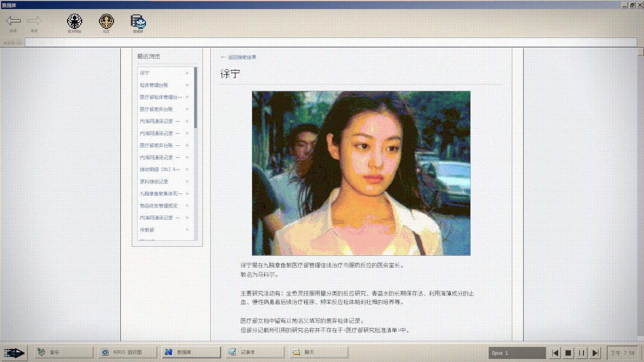This screenshot has height=362, width=644.
Task: Pause the music playback
Action: coord(582,353)
